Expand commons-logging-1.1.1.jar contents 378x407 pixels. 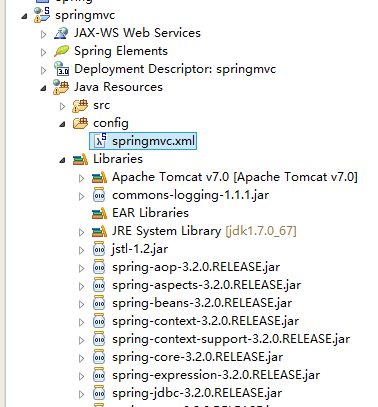[81, 196]
